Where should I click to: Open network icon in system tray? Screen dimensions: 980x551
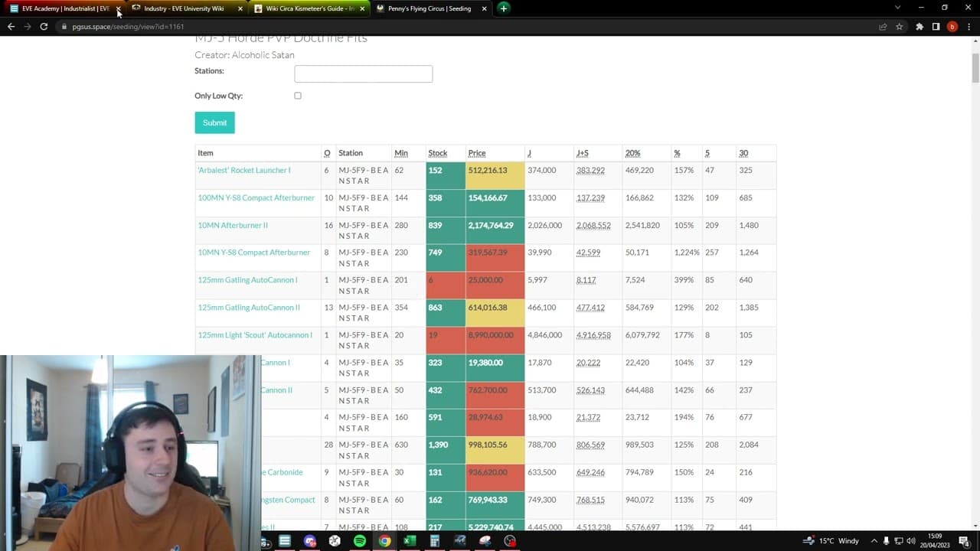[899, 541]
